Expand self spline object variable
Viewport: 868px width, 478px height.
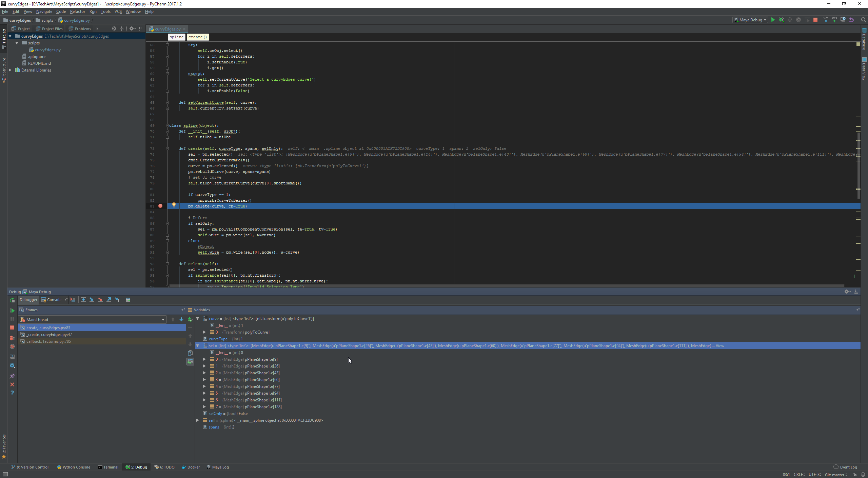198,420
